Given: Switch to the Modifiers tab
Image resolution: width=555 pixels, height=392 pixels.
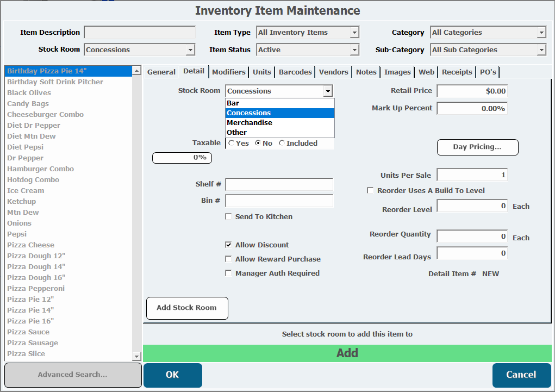Looking at the screenshot, I should click(x=229, y=72).
